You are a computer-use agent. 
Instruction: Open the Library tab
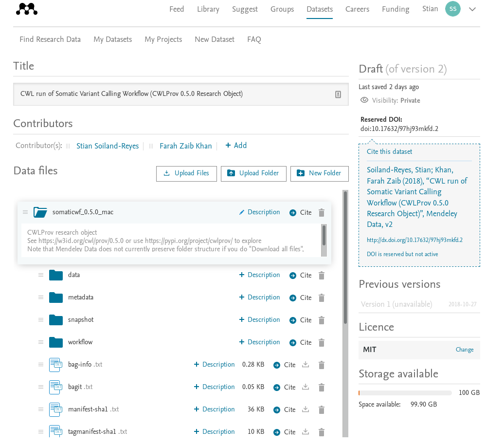208,9
